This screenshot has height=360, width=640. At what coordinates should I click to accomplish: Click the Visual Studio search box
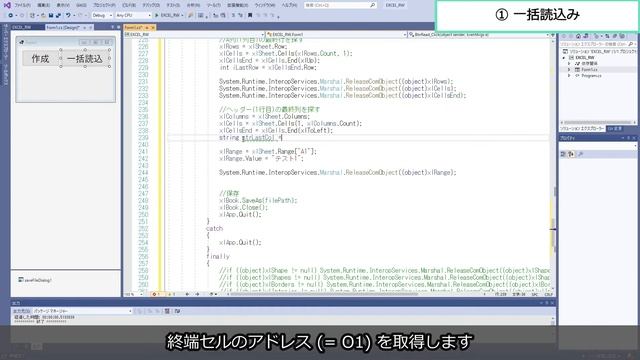(x=340, y=5)
